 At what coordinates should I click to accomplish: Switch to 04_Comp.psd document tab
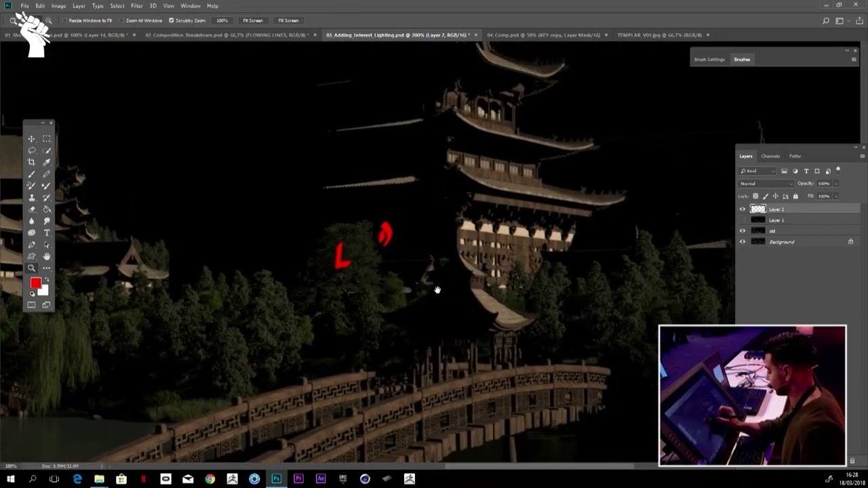coord(543,35)
